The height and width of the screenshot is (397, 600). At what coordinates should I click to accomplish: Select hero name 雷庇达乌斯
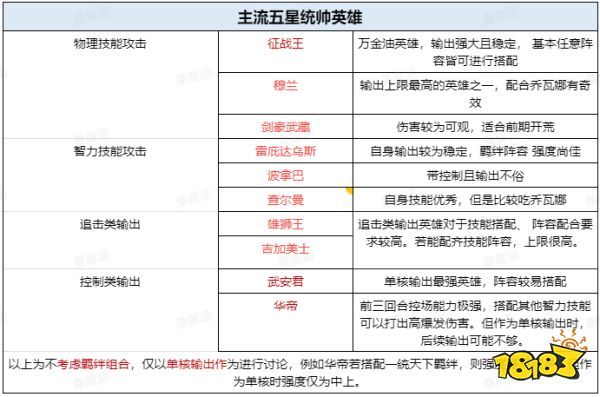pyautogui.click(x=285, y=151)
